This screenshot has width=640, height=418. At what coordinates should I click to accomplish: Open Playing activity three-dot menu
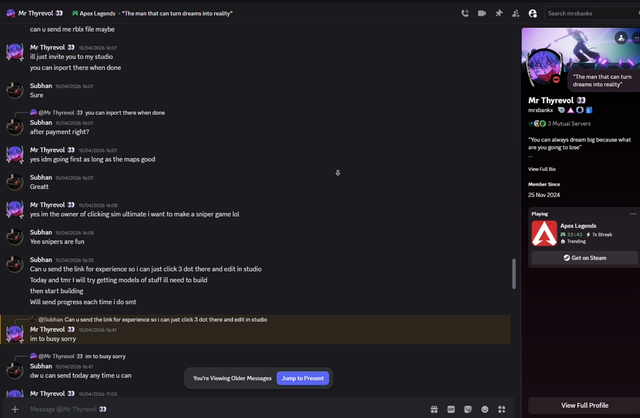point(633,213)
